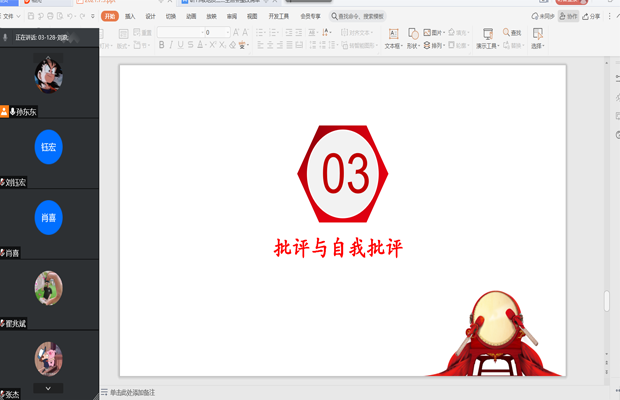The height and width of the screenshot is (400, 620).
Task: Expand participant list with down chevron
Action: [x=48, y=388]
